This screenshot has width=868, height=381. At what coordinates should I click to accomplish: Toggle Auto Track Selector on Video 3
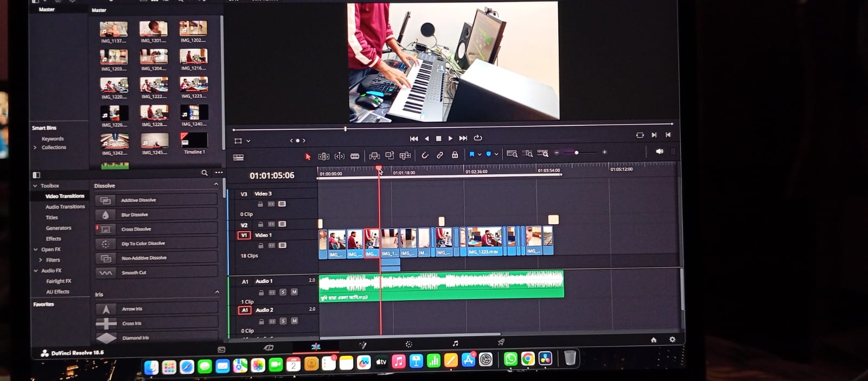[x=271, y=204]
